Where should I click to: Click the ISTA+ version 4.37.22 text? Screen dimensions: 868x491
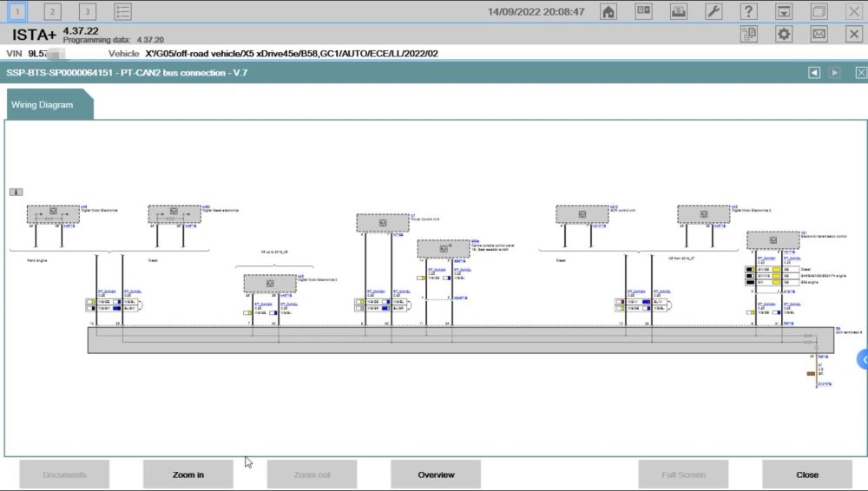coord(81,31)
